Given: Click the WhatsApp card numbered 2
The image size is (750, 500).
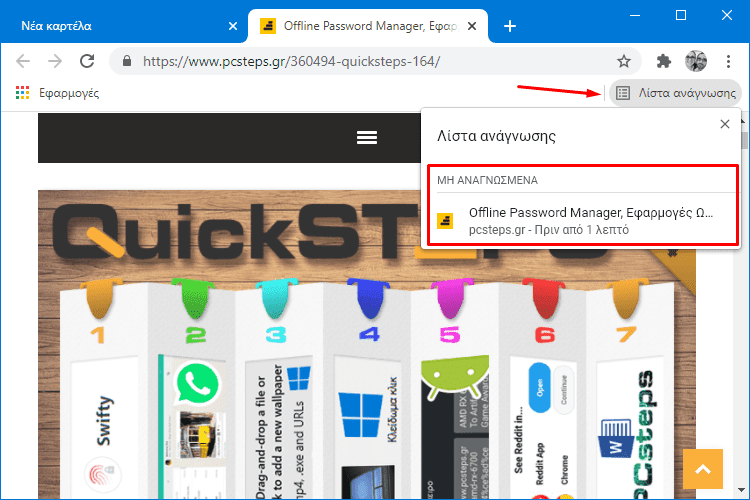Looking at the screenshot, I should pyautogui.click(x=192, y=392).
